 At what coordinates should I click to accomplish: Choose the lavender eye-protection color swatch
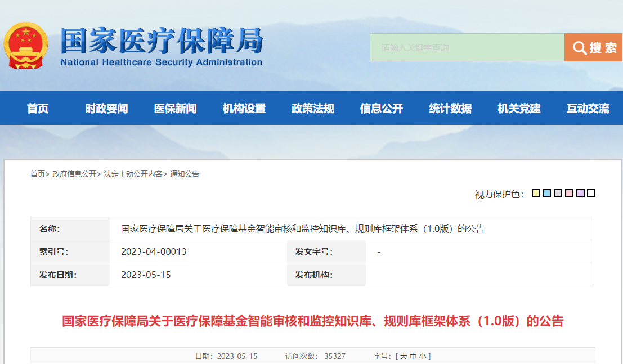[x=580, y=194]
